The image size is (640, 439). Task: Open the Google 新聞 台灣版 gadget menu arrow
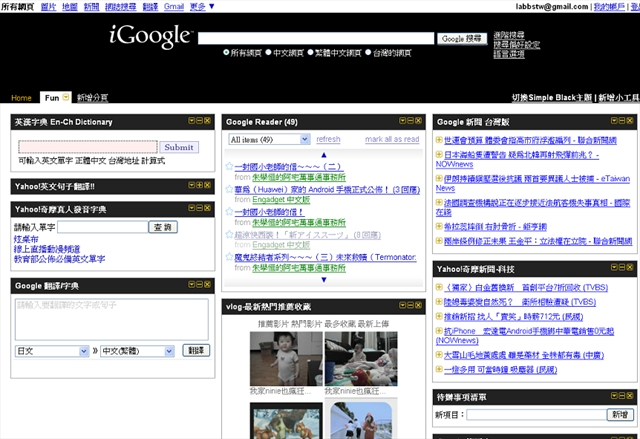tap(614, 120)
